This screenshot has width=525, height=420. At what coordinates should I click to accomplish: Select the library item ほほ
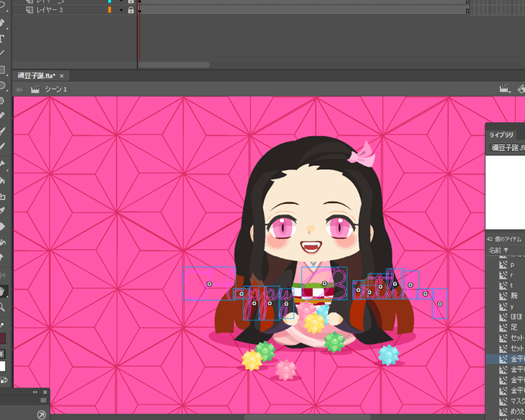(517, 317)
